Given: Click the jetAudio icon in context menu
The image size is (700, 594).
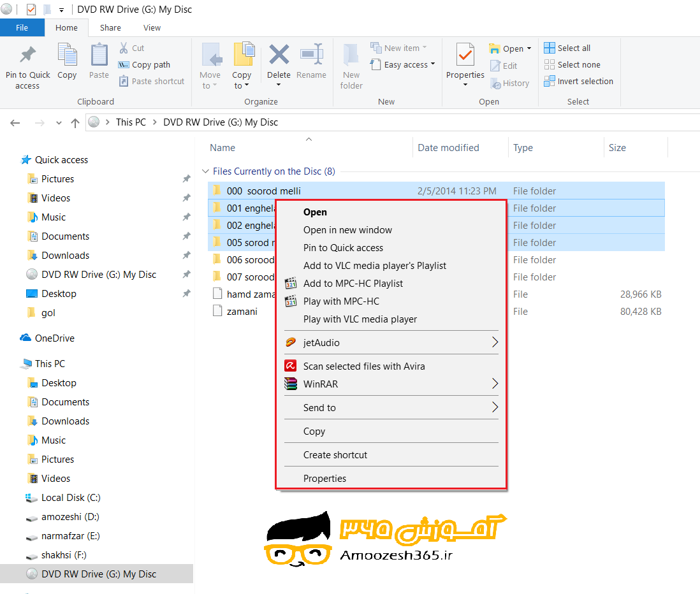Looking at the screenshot, I should (291, 342).
